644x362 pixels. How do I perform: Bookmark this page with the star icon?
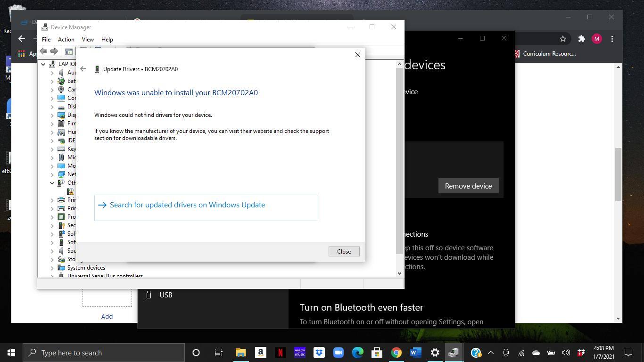click(x=562, y=39)
